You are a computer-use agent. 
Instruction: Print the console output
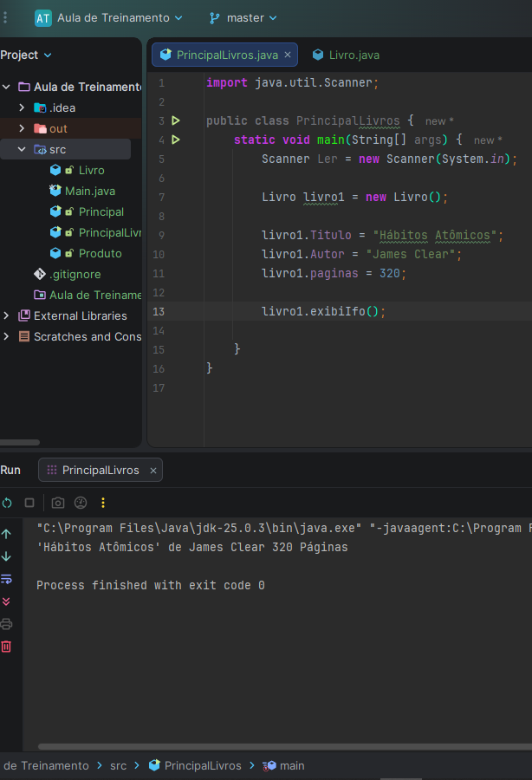(6, 624)
